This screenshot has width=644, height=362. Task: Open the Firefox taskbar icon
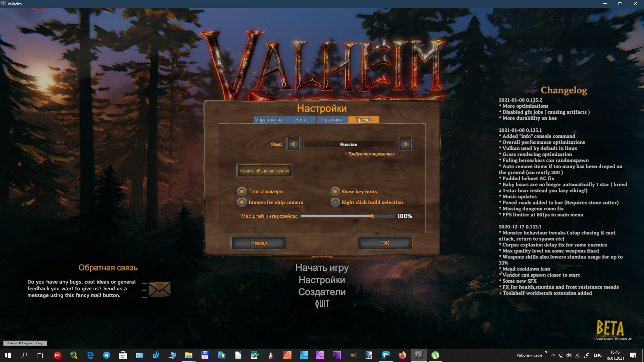(402, 355)
